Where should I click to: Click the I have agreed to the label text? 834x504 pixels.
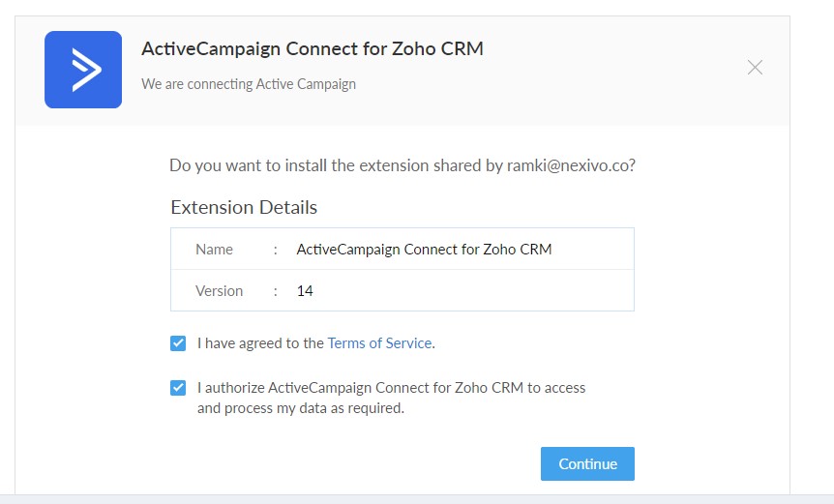260,343
